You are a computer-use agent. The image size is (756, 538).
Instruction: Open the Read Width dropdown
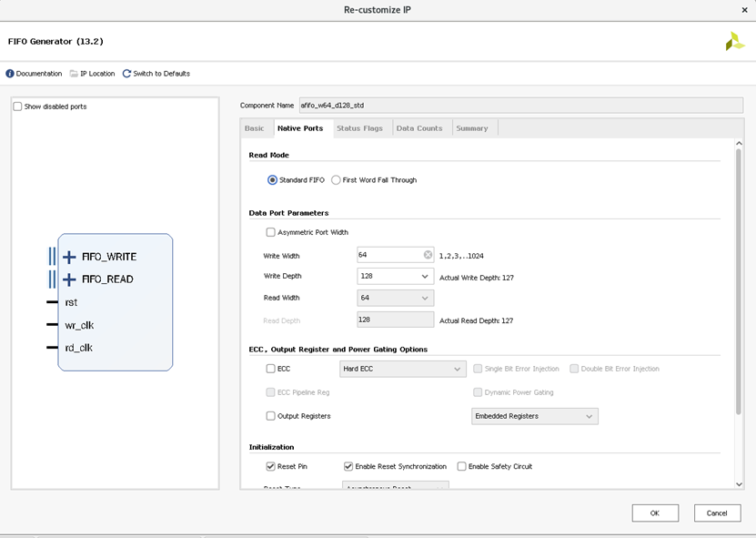[396, 299]
